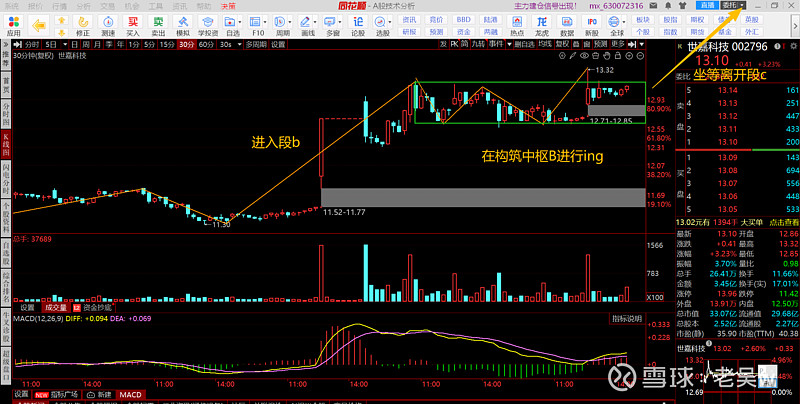The width and height of the screenshot is (800, 404).
Task: Click the pencil icon above chart
Action: click(572, 55)
